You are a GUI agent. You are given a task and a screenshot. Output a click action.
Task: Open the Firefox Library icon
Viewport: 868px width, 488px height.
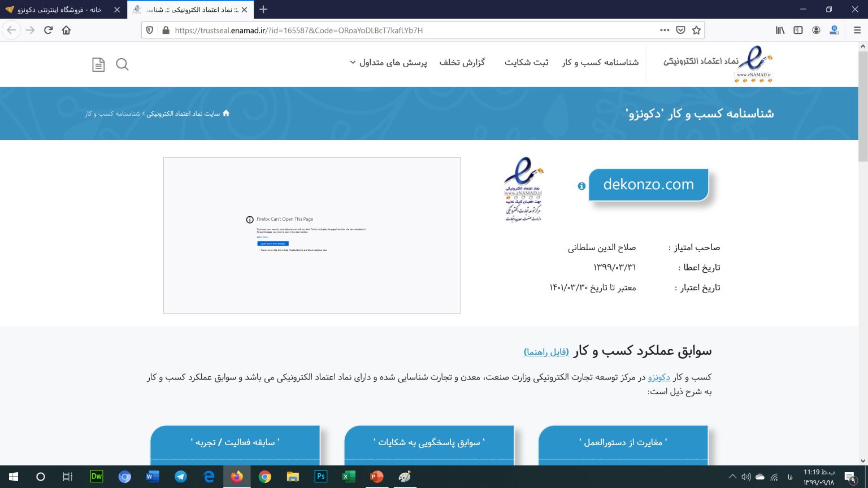pyautogui.click(x=780, y=30)
